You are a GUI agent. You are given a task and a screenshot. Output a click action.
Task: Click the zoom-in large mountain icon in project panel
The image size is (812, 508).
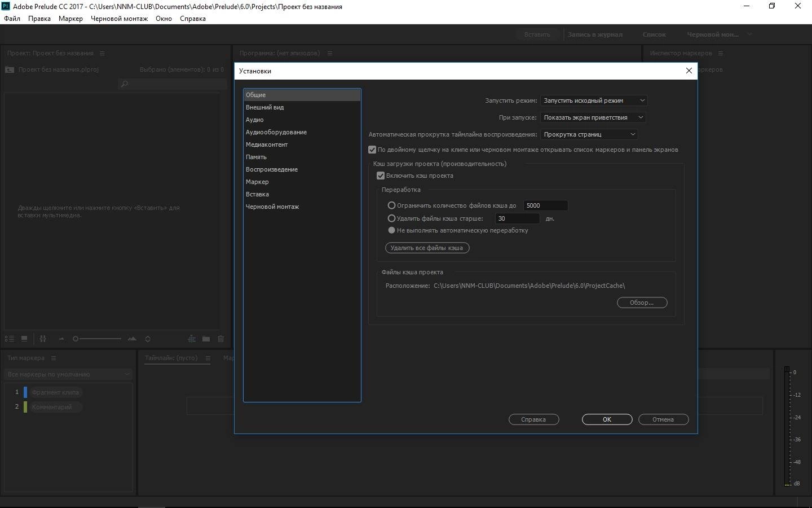pyautogui.click(x=132, y=339)
